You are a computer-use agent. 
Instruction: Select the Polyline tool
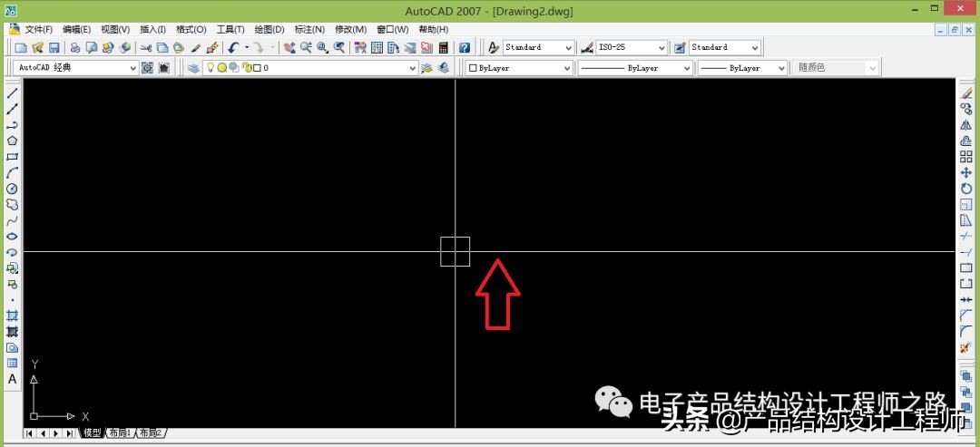12,125
